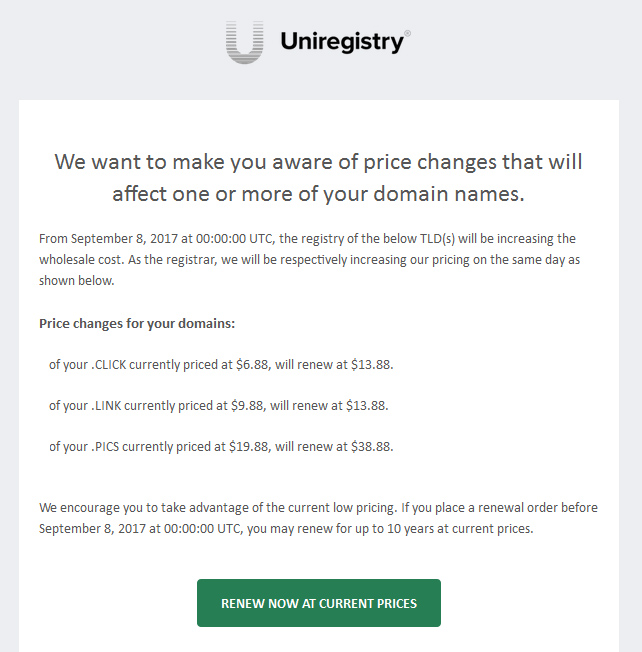Select the price changes headline text
The width and height of the screenshot is (642, 652).
[x=319, y=178]
